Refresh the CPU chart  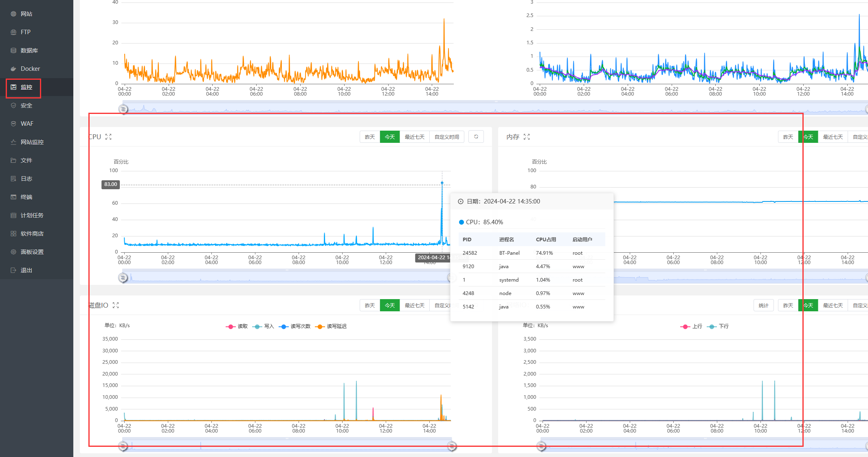(x=476, y=137)
